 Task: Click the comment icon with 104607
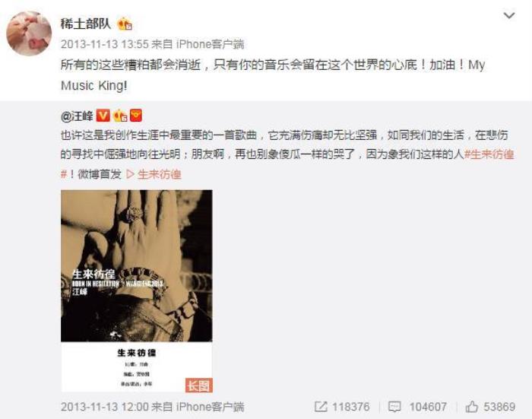click(x=394, y=407)
